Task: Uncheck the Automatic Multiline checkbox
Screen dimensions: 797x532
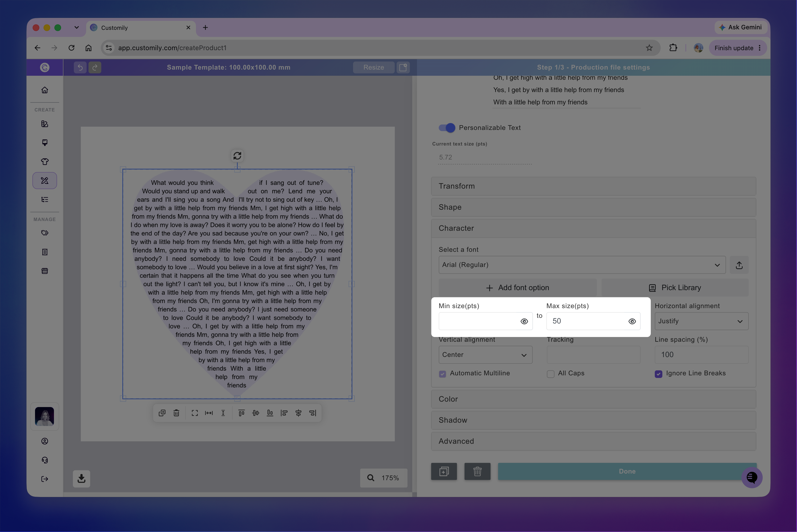Action: [x=443, y=374]
